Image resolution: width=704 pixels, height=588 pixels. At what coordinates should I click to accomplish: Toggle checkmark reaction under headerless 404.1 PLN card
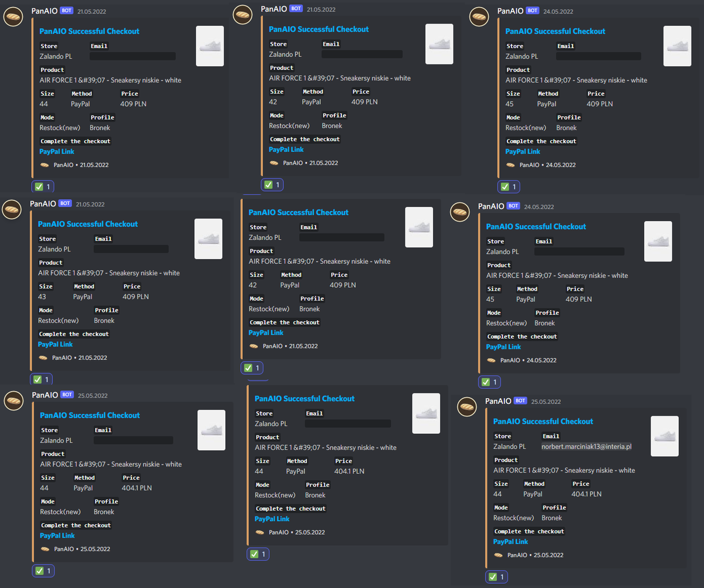coord(258,553)
